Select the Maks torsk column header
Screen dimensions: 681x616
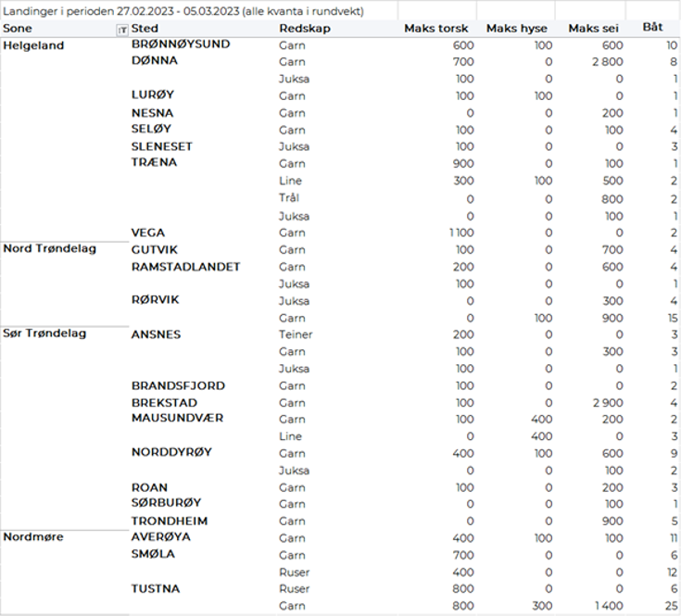pyautogui.click(x=435, y=29)
